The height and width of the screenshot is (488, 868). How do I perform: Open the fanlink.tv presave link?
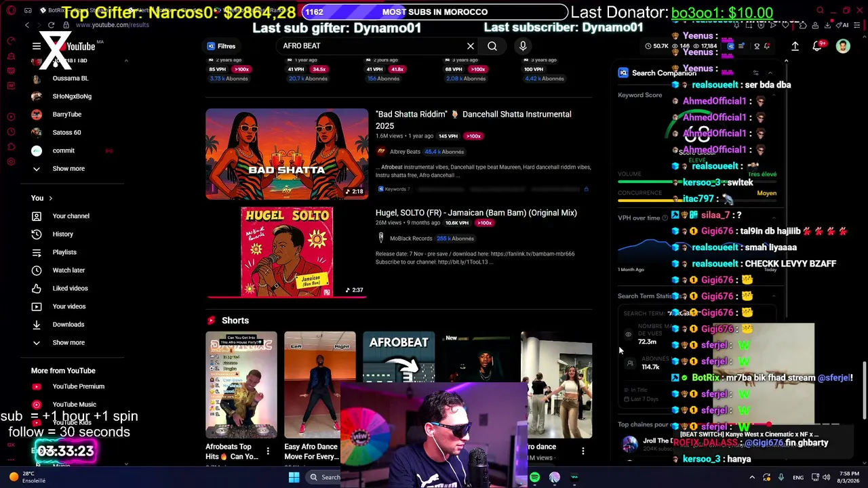click(532, 254)
